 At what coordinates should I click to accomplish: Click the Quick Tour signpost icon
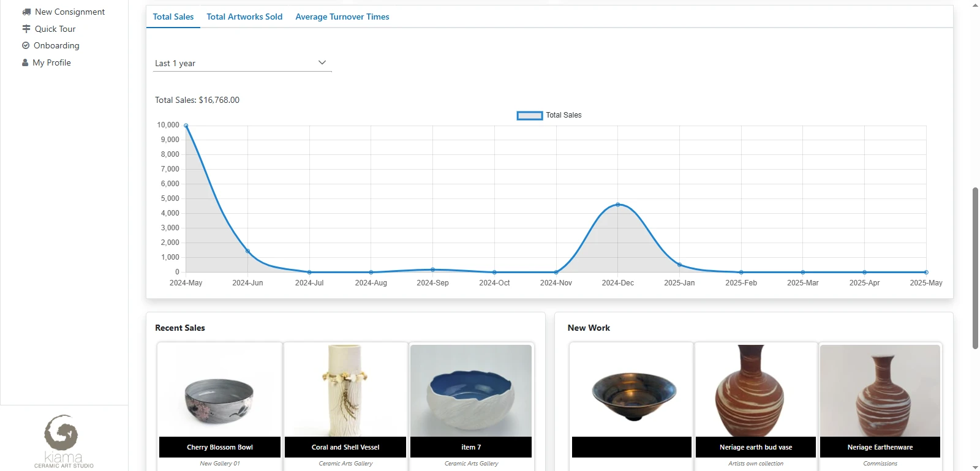(26, 29)
